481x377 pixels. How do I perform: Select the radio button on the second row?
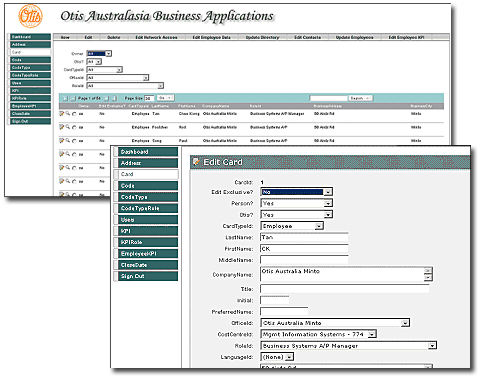[74, 127]
